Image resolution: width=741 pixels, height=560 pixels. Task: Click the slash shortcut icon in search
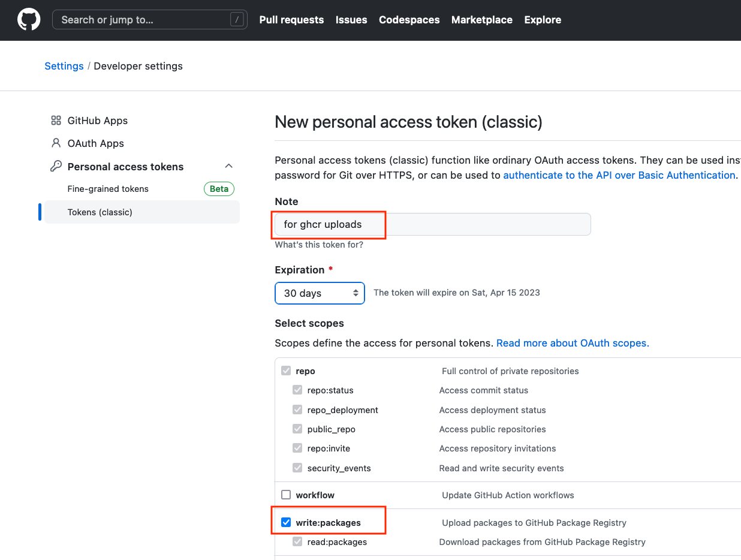coord(237,20)
